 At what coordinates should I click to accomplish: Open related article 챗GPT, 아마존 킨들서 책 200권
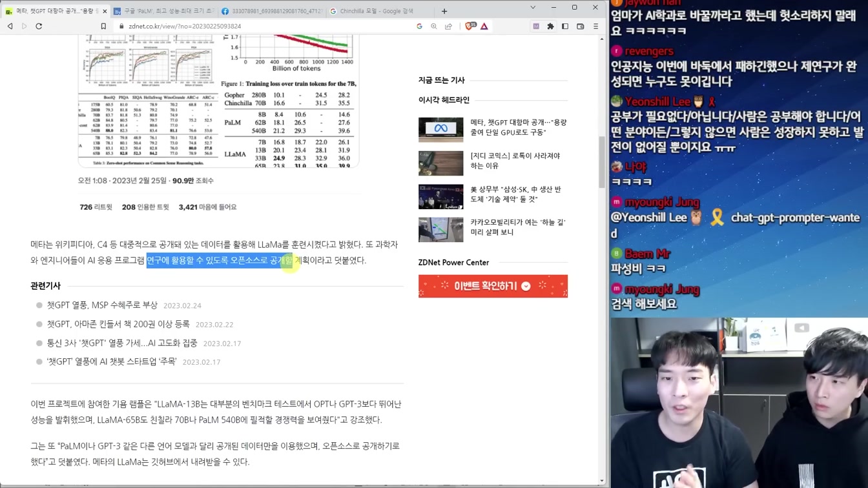(x=118, y=324)
